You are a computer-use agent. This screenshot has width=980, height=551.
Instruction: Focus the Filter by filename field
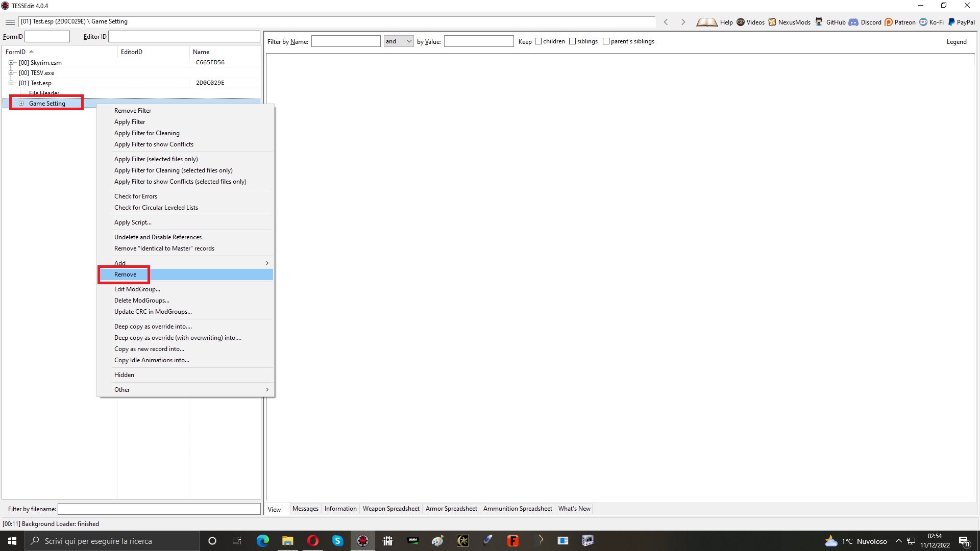(159, 509)
